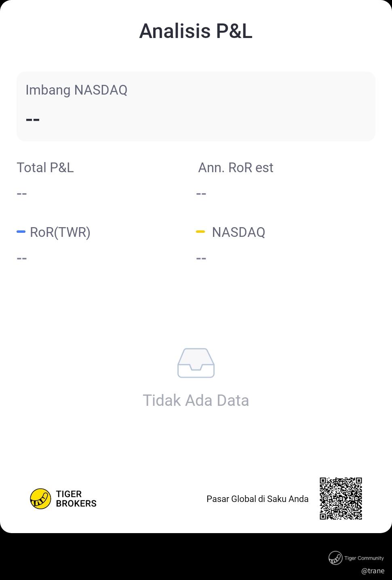
Task: Click the Tidak Ada Data message
Action: click(x=196, y=400)
